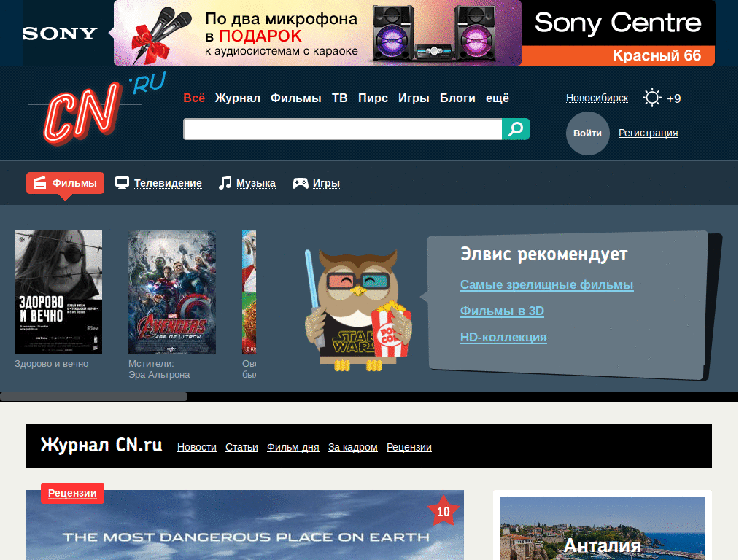
Task: Click the horizontal carousel scrollbar
Action: pyautogui.click(x=94, y=397)
